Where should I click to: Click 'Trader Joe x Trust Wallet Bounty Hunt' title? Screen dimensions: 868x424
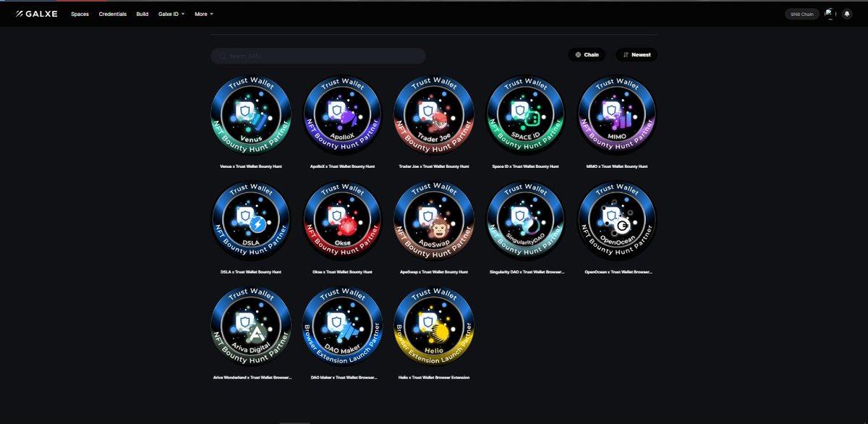434,166
